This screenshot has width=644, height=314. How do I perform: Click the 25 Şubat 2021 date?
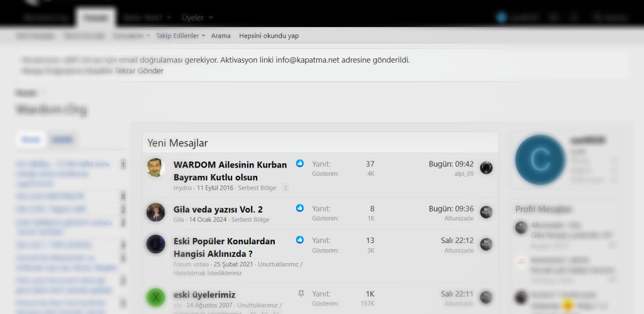233,264
